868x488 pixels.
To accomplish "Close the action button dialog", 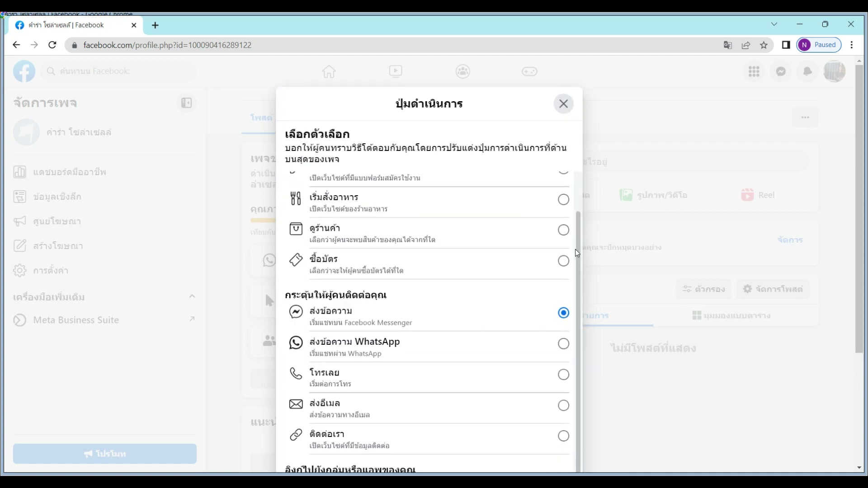I will coord(563,104).
